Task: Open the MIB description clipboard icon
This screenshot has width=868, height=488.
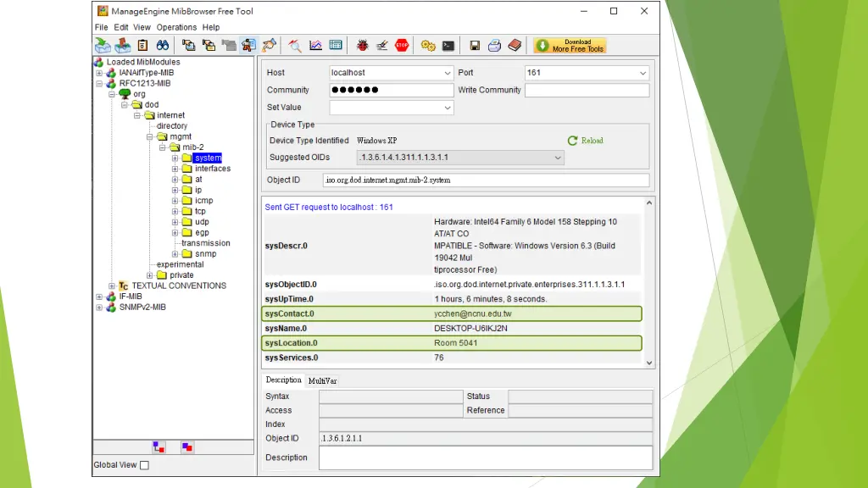Action: [x=142, y=46]
